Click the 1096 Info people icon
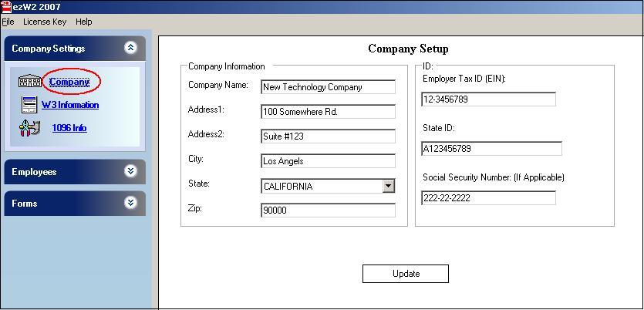Screen dimensions: 644x310 point(29,128)
